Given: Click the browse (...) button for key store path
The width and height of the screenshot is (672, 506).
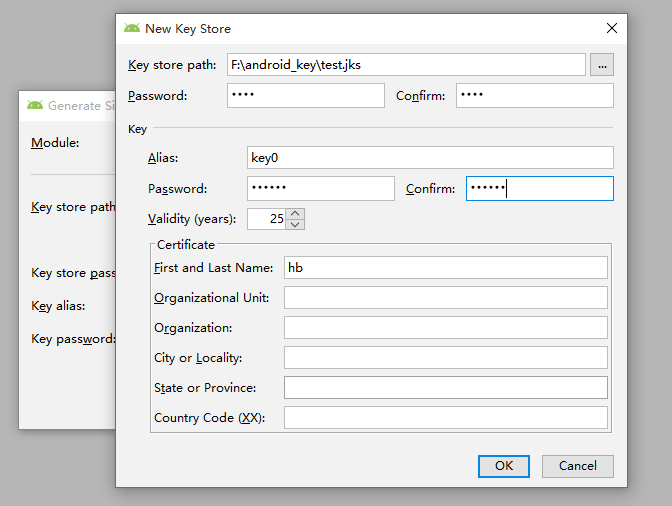Looking at the screenshot, I should 602,65.
